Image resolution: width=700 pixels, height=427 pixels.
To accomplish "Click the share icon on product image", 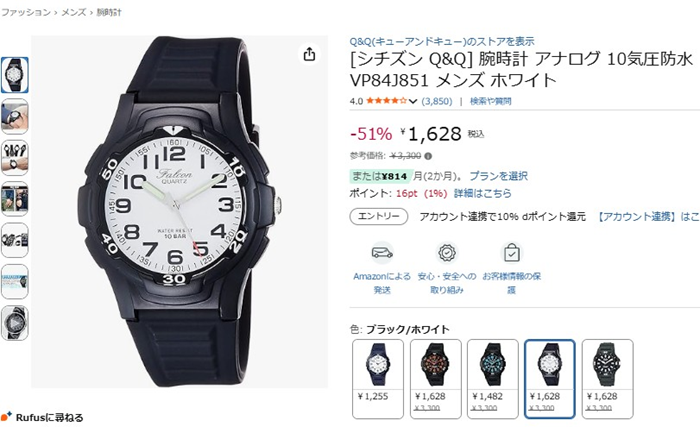I will coord(309,54).
